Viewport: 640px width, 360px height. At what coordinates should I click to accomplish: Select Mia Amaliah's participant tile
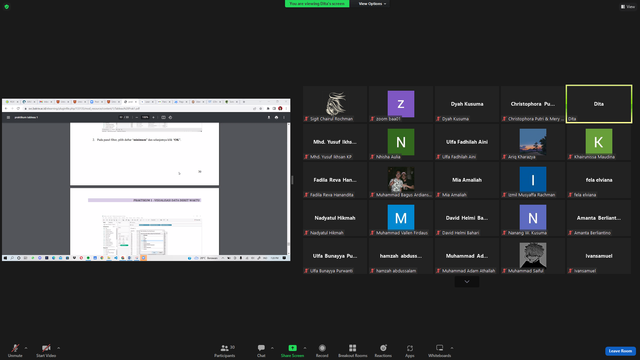(x=467, y=180)
